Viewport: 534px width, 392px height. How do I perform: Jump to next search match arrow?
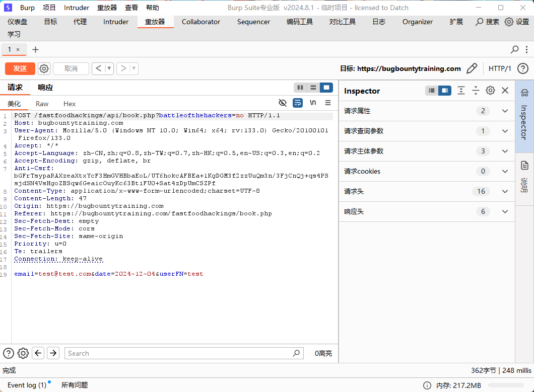53,353
